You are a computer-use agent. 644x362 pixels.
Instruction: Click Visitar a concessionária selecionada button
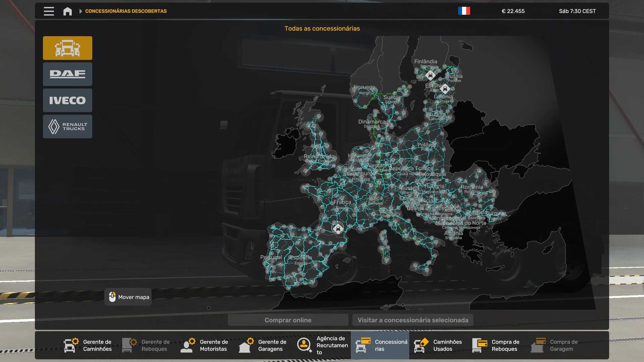pyautogui.click(x=413, y=320)
